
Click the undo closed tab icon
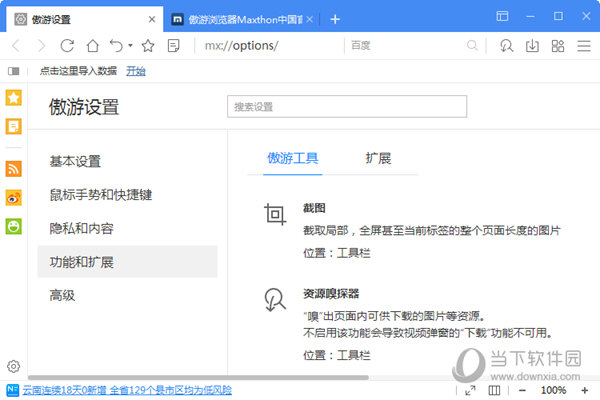click(x=116, y=46)
